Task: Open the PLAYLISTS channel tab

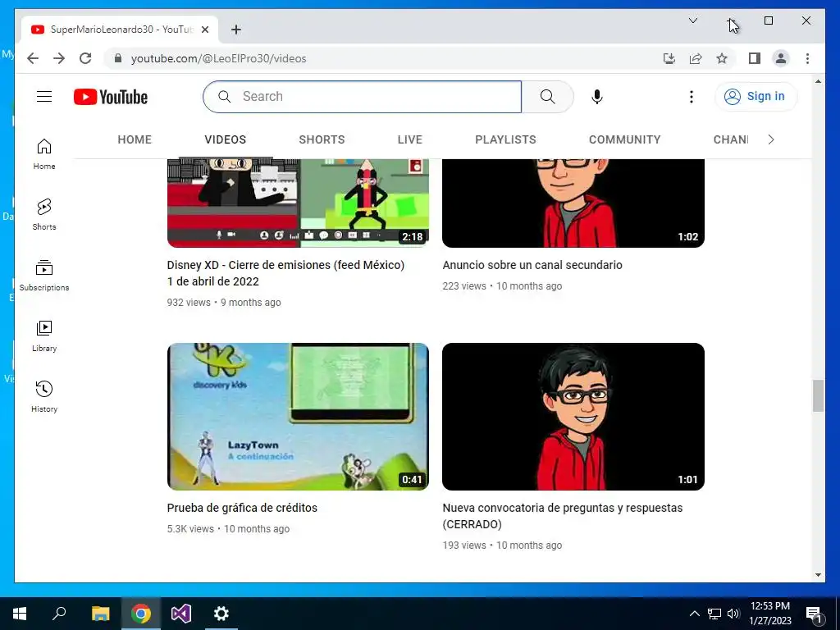Action: point(505,139)
